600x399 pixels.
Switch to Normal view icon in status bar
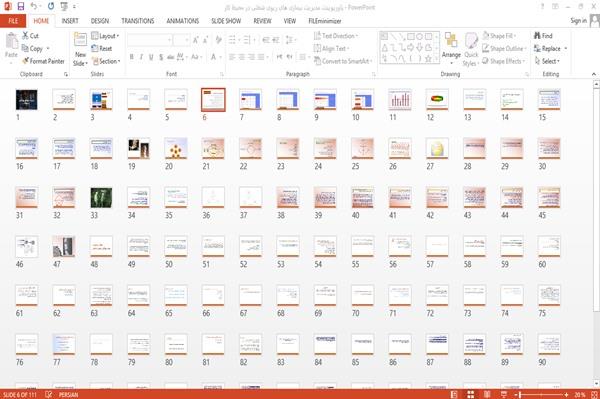point(454,394)
